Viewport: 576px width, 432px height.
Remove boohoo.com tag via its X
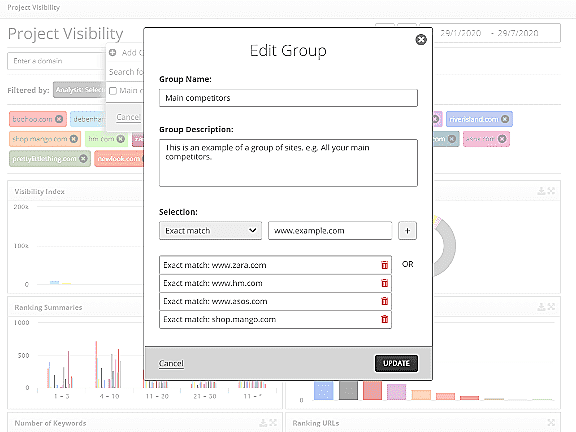tap(59, 119)
